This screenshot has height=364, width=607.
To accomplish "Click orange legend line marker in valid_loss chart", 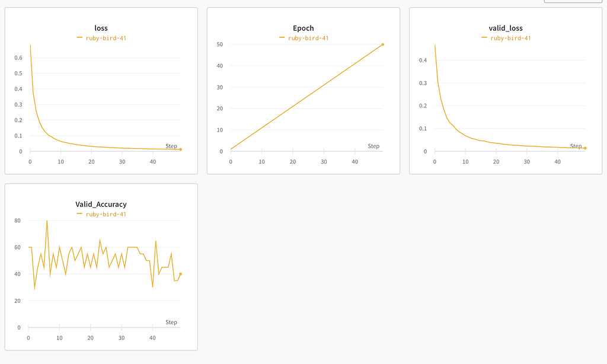I will 484,38.
